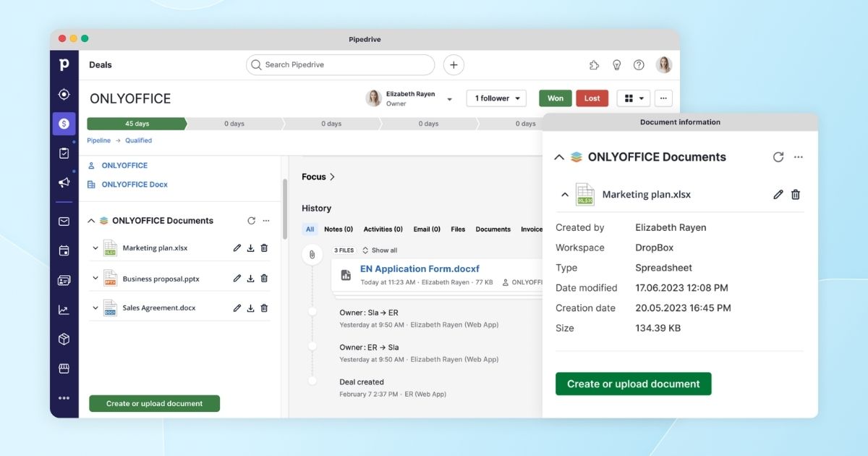
Task: Collapse Marketing plan.xlsx details in Document information panel
Action: click(564, 194)
